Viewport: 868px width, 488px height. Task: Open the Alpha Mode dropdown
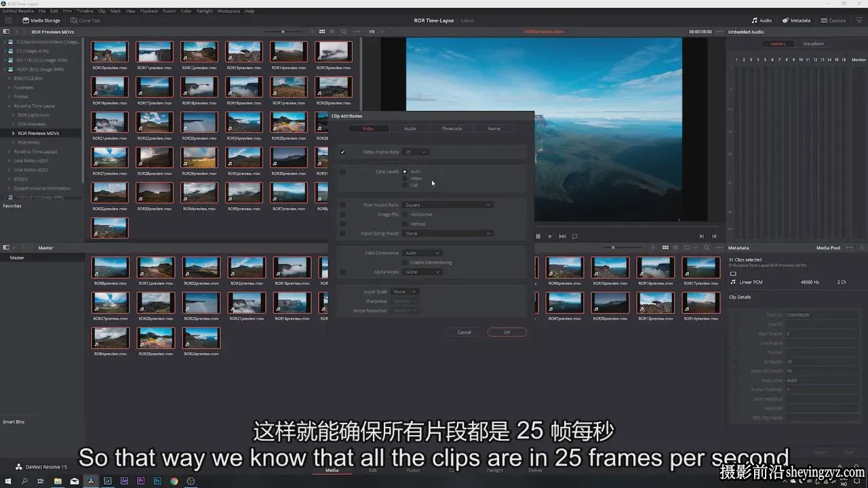coord(422,272)
